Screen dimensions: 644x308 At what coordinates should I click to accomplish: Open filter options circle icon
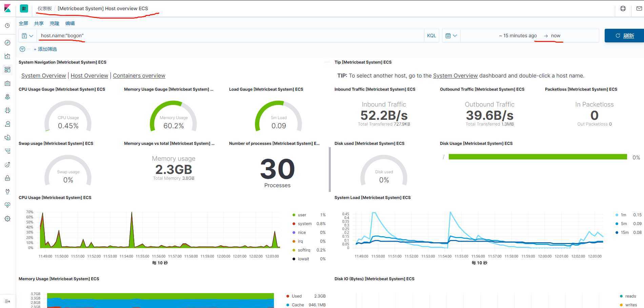[22, 49]
